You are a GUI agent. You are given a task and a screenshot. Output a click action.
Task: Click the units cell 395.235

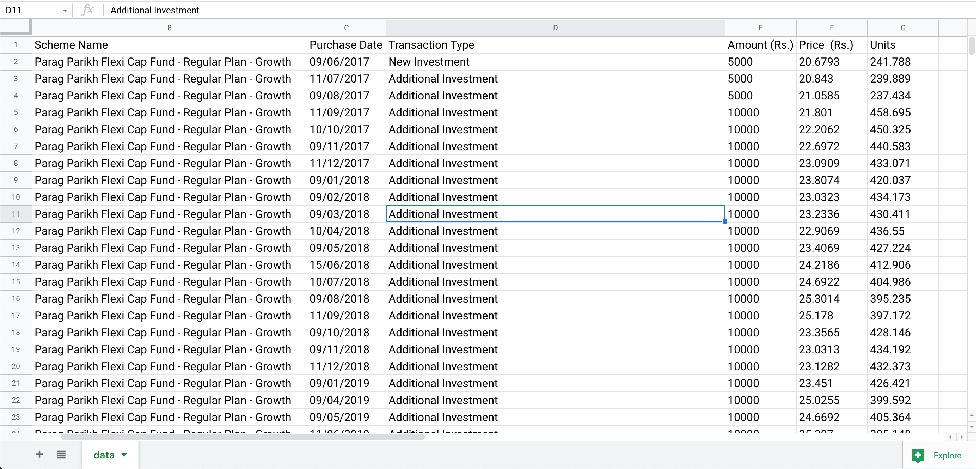pyautogui.click(x=903, y=299)
